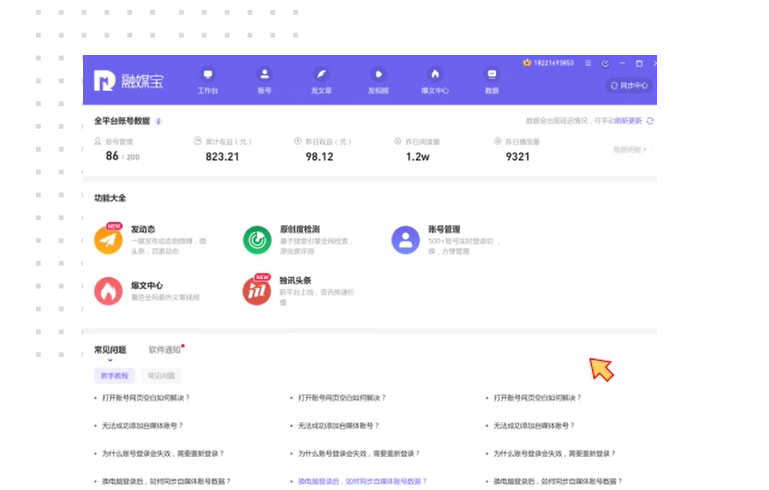Switch to the 常见问题 main tab
769x490 pixels.
tap(110, 350)
